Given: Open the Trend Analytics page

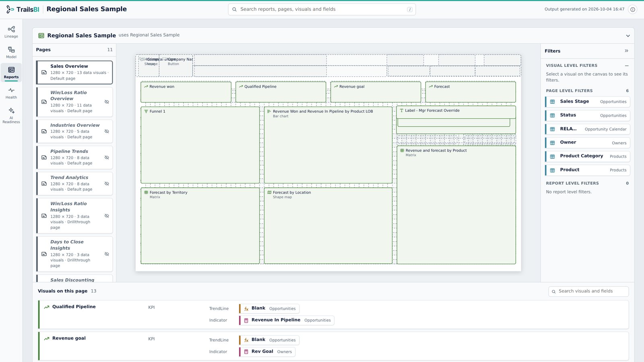Looking at the screenshot, I should pos(74,183).
